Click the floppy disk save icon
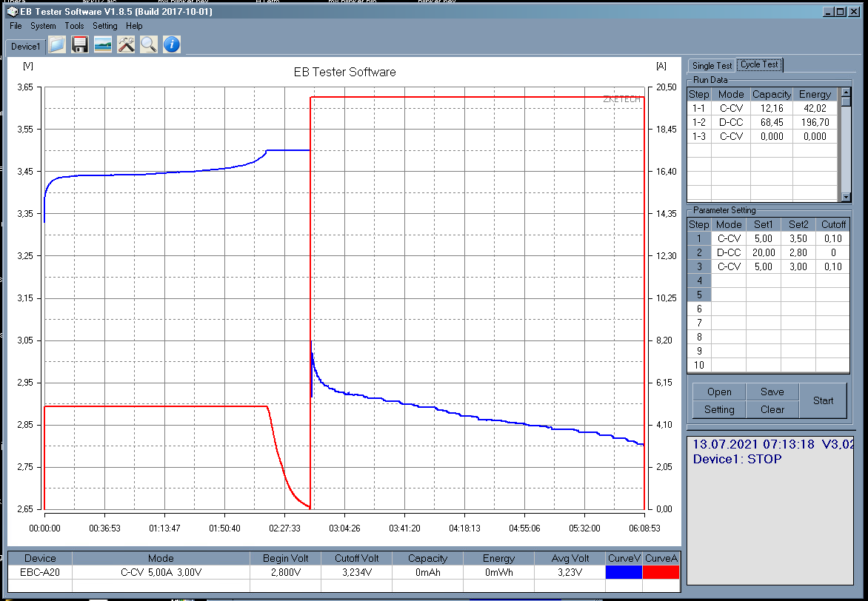The image size is (868, 601). 80,44
